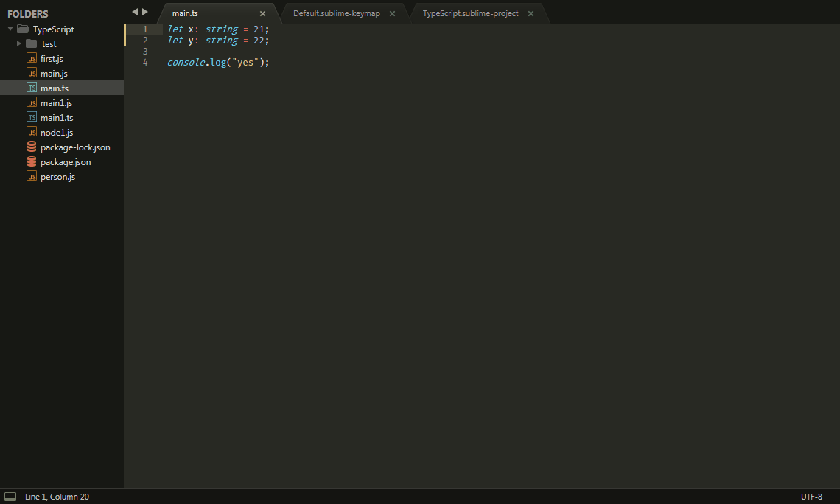Select main.ts in the sidebar
This screenshot has height=504, width=840.
55,88
